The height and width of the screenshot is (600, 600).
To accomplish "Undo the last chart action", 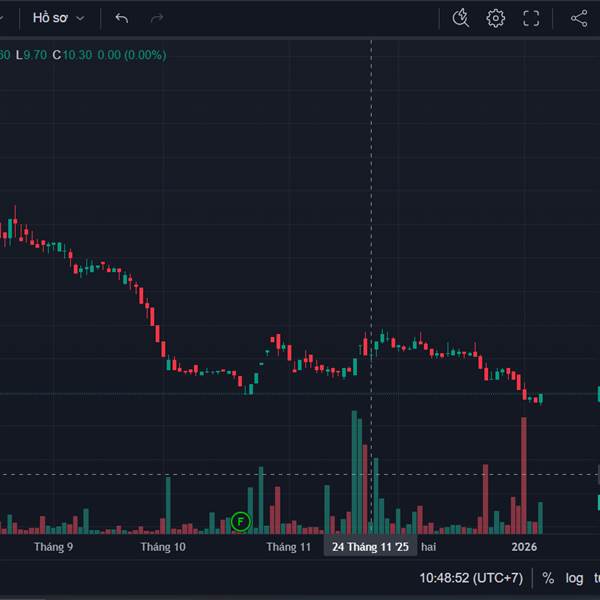I will 122,18.
